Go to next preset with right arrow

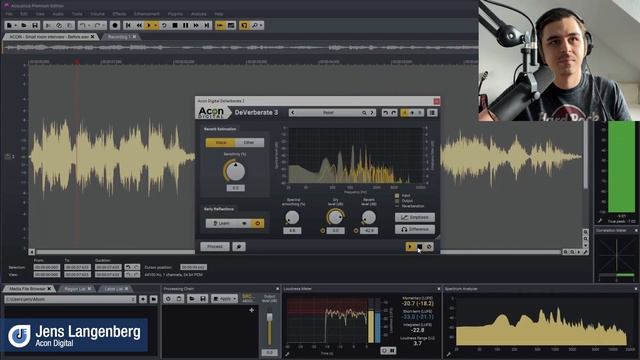(x=372, y=113)
